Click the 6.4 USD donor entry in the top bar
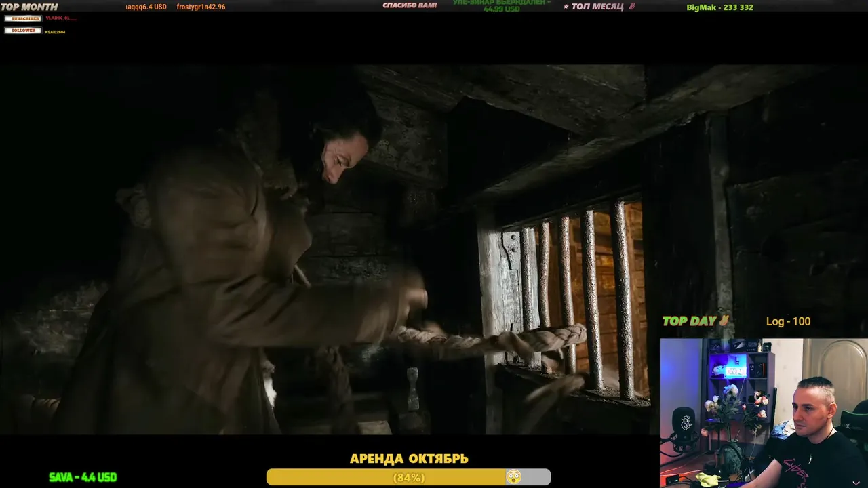This screenshot has height=488, width=868. pyautogui.click(x=146, y=7)
